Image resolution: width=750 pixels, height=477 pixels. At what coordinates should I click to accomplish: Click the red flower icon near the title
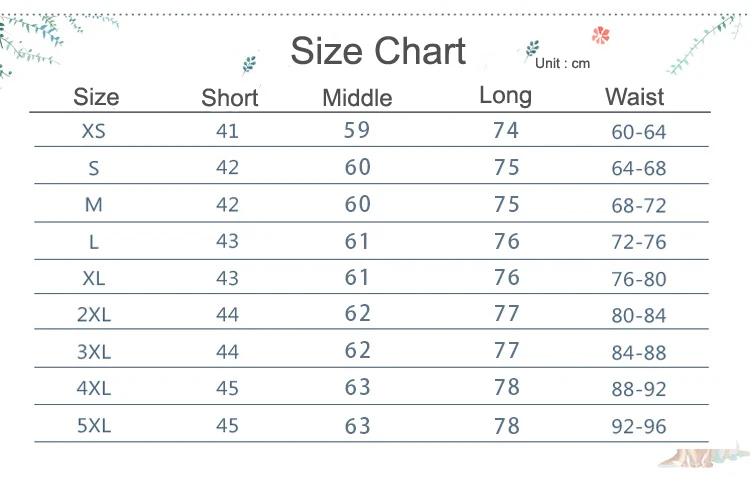click(x=600, y=36)
